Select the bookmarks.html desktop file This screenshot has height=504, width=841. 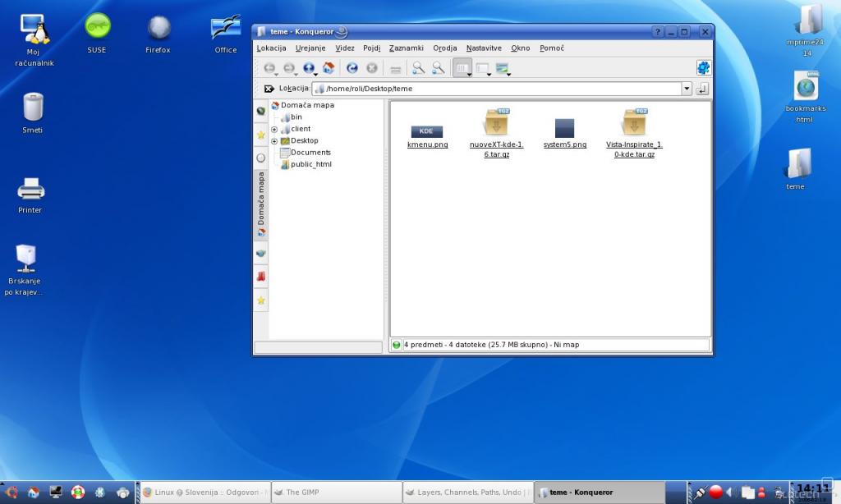[x=805, y=97]
